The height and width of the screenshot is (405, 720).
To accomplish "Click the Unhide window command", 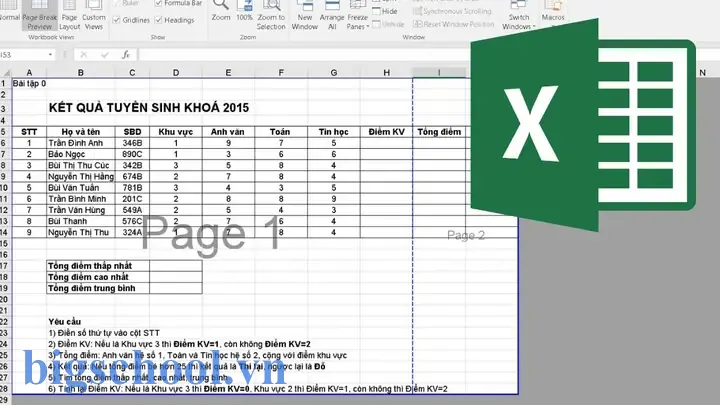I will tap(388, 24).
